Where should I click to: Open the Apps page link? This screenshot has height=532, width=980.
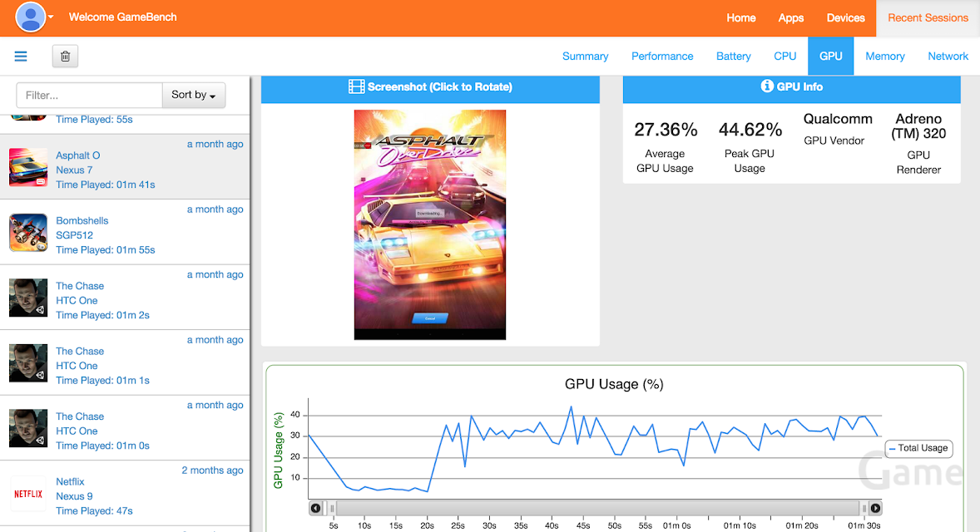790,17
